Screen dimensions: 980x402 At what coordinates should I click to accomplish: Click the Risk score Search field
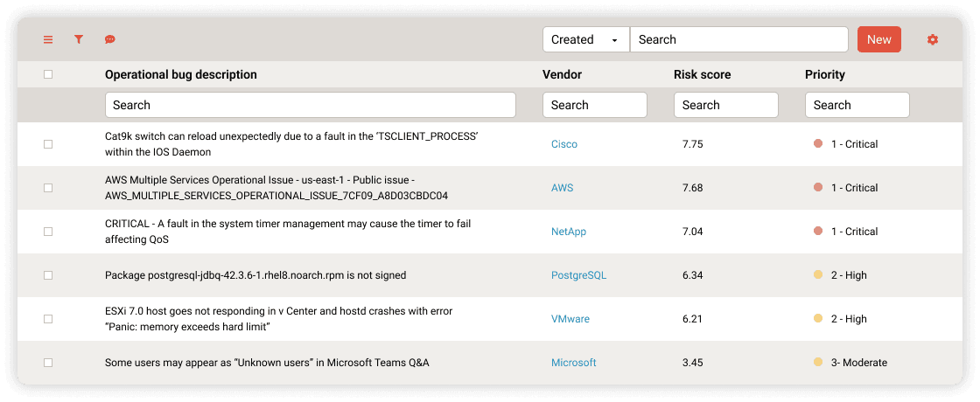click(x=725, y=105)
